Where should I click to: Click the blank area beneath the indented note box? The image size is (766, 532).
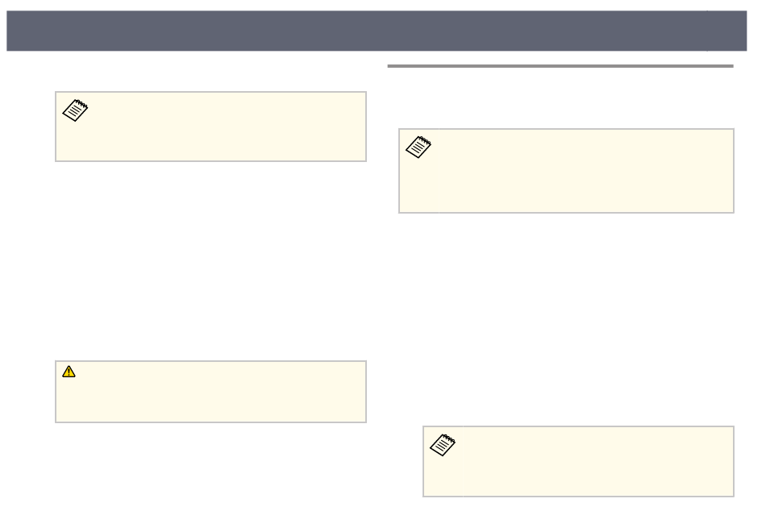click(x=578, y=512)
